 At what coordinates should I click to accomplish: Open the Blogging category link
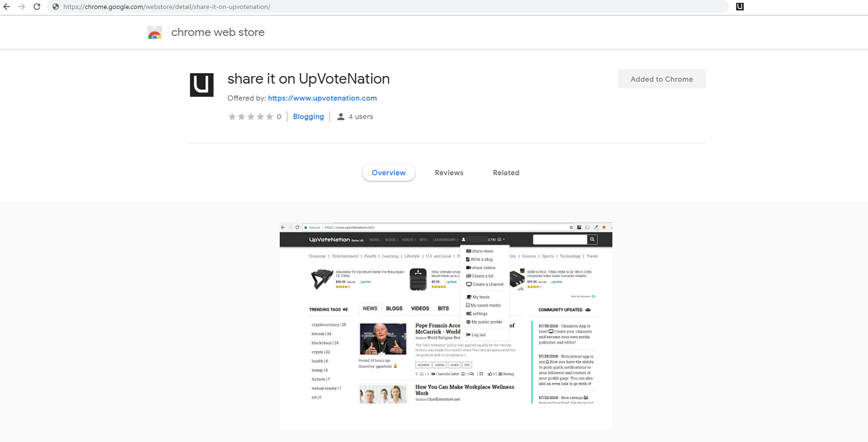pyautogui.click(x=308, y=116)
